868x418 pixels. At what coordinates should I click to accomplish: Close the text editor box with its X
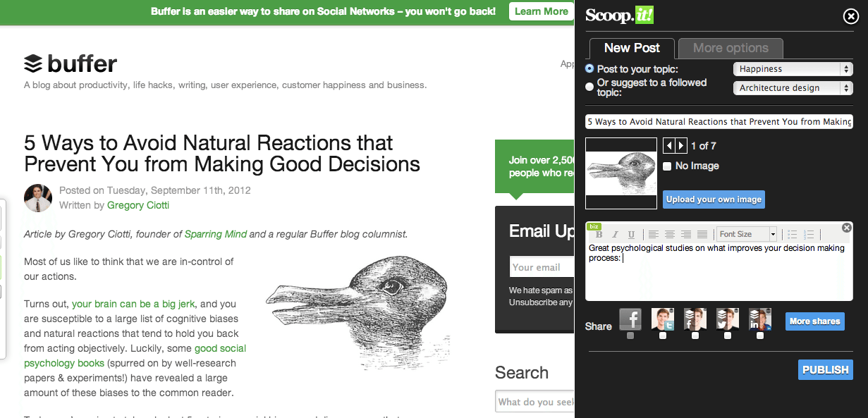pyautogui.click(x=847, y=228)
